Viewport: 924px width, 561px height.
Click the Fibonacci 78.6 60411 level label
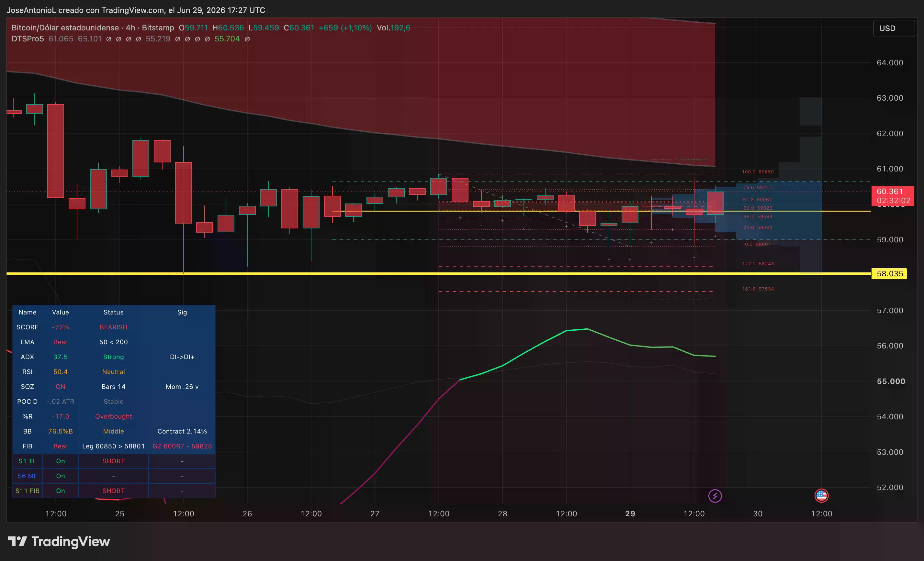click(x=758, y=187)
